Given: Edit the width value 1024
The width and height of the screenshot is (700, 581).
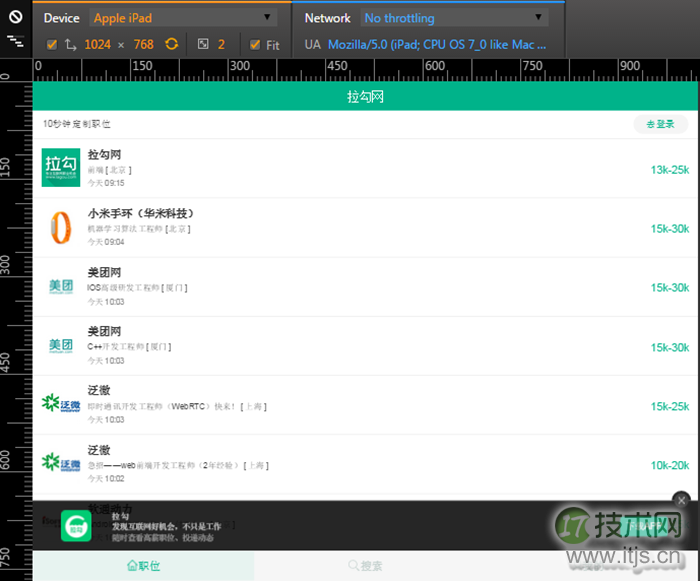Looking at the screenshot, I should click(97, 45).
